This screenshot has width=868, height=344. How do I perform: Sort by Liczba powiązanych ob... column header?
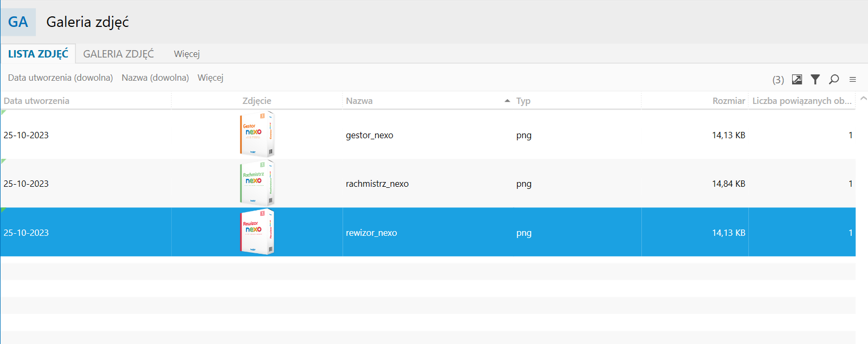coord(802,101)
